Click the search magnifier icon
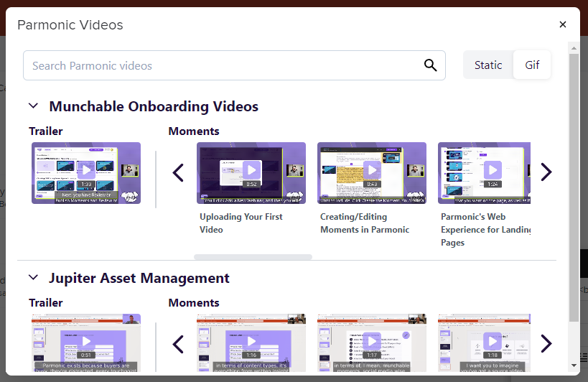 (430, 65)
